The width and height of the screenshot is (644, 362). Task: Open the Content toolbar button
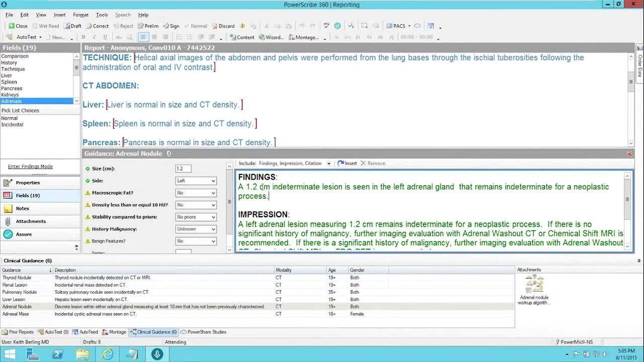242,37
